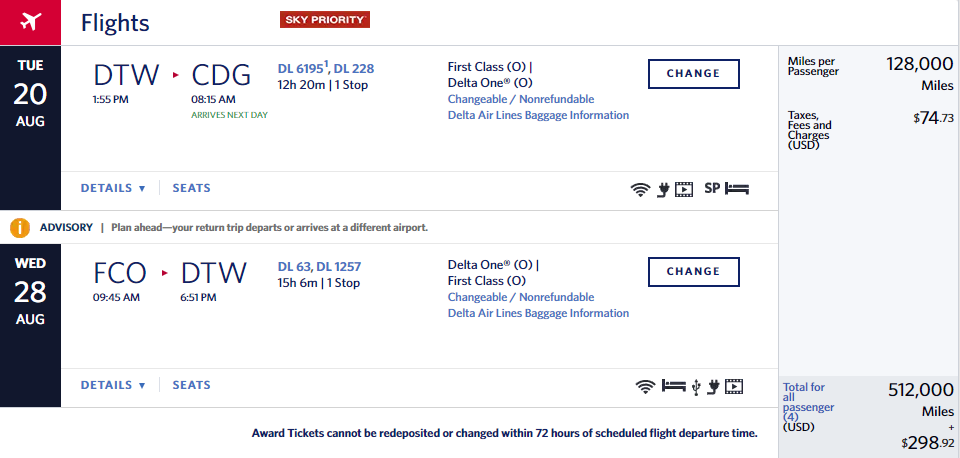
Task: Open Seats for the return flight
Action: tap(191, 385)
